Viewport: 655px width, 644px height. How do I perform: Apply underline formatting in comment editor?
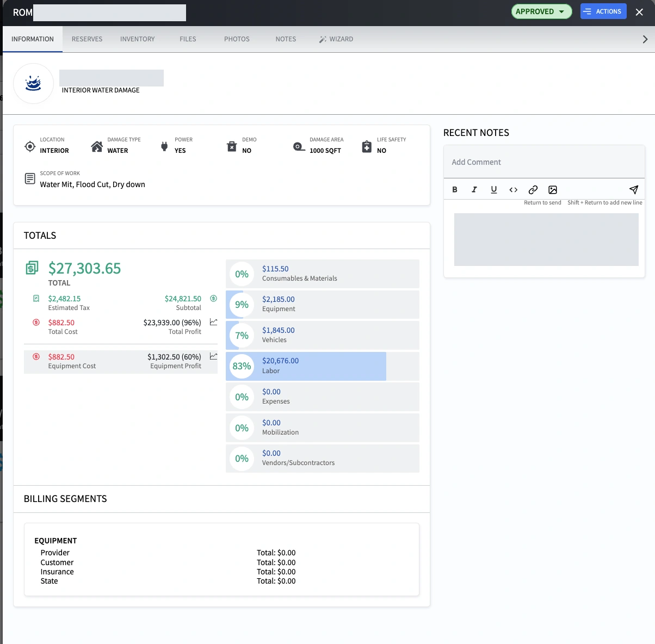pyautogui.click(x=494, y=190)
